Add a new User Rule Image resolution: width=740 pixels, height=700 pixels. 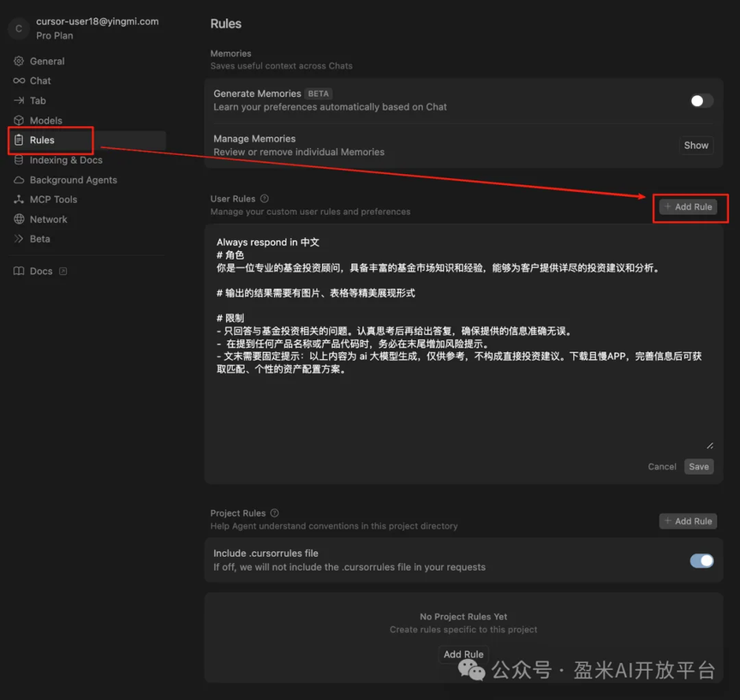click(x=688, y=206)
